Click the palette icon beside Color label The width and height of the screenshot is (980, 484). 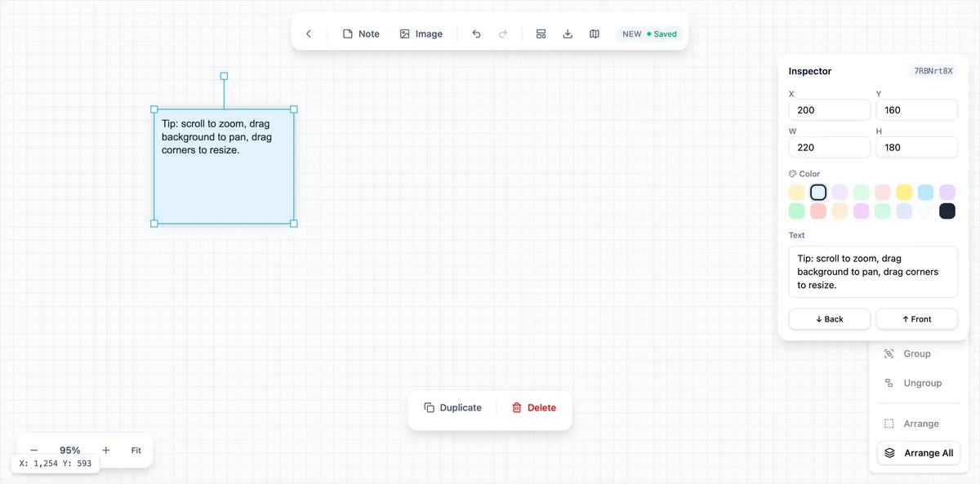792,174
